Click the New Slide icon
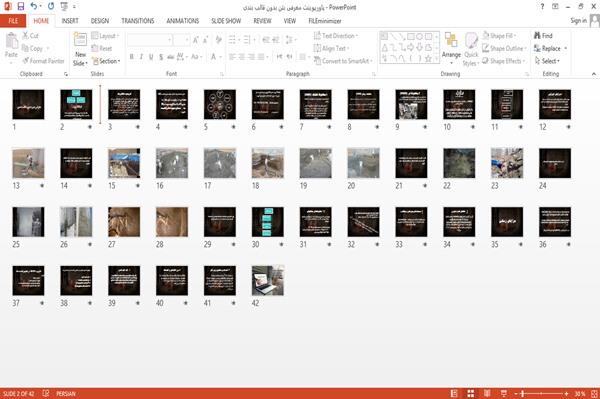The height and width of the screenshot is (399, 600). pyautogui.click(x=80, y=40)
